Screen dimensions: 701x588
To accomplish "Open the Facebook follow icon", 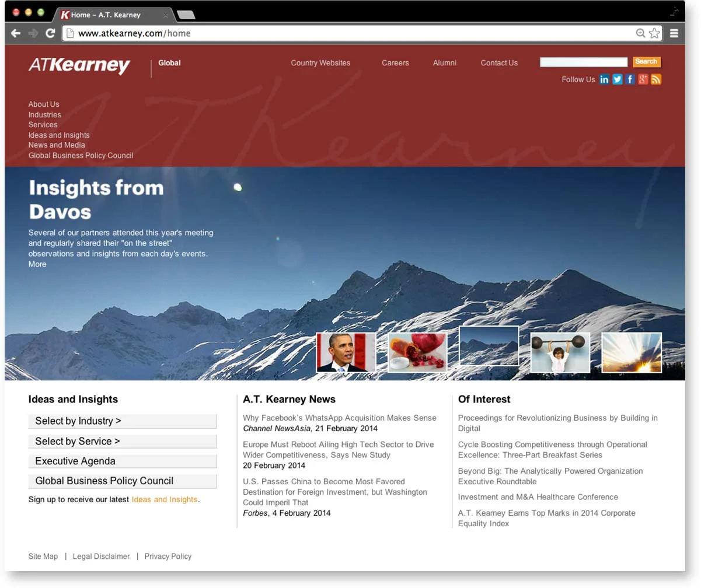I will (630, 79).
